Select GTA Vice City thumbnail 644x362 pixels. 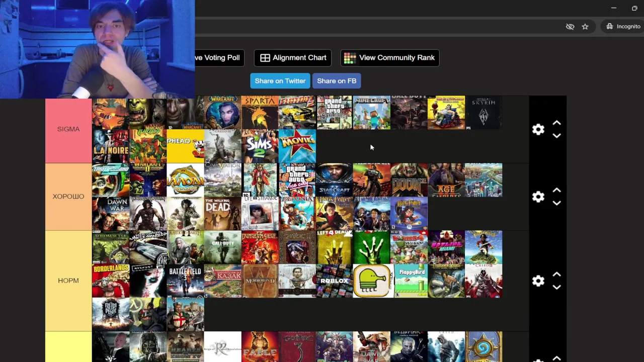pyautogui.click(x=297, y=180)
